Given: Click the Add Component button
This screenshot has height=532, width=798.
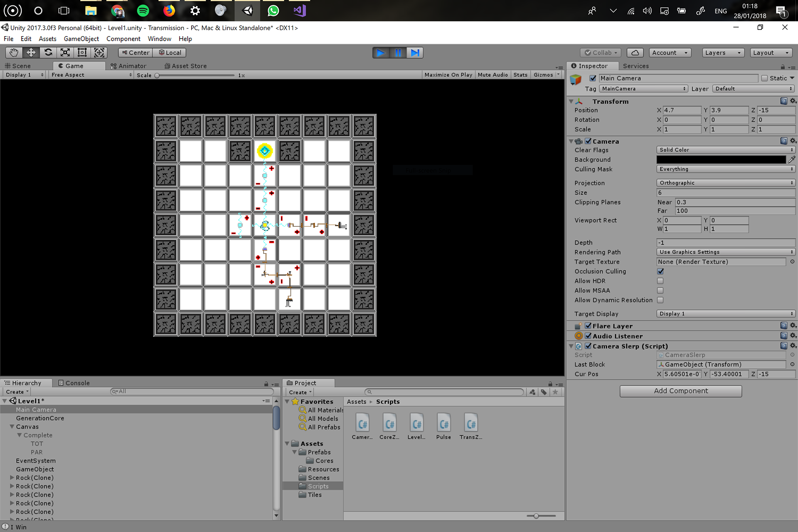Looking at the screenshot, I should point(680,391).
